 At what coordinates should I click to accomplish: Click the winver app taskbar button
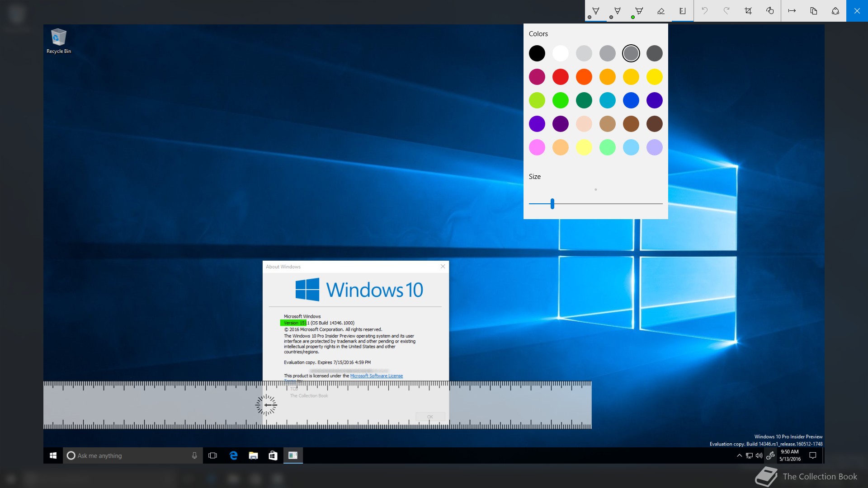click(x=293, y=455)
